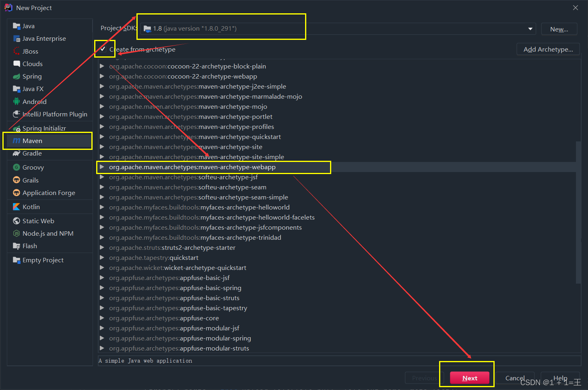Click the Java Enterprise icon
Screen dimensions: 588x390
[17, 39]
